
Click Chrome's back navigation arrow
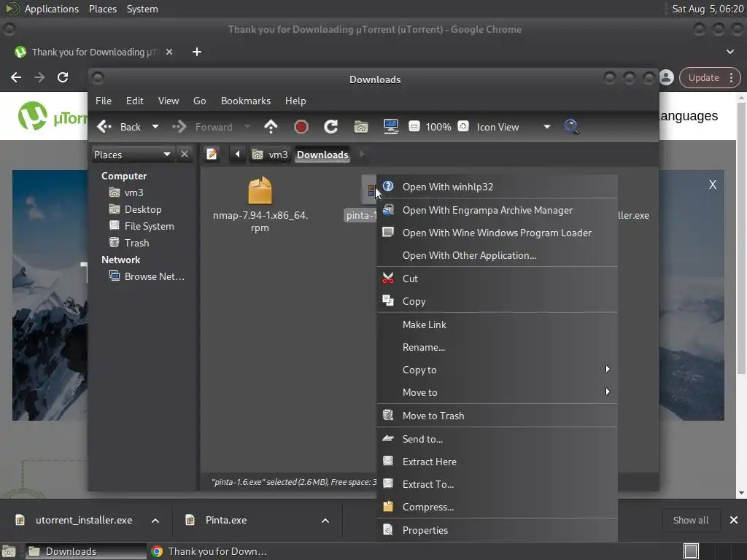[16, 77]
